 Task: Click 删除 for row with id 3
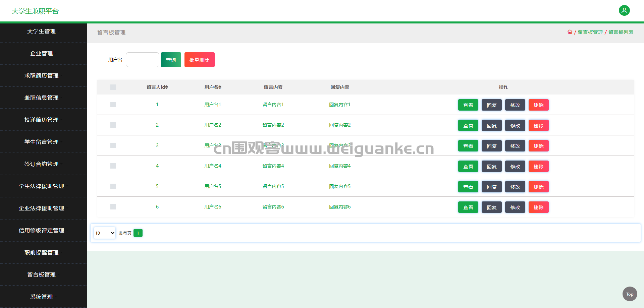[x=539, y=146]
